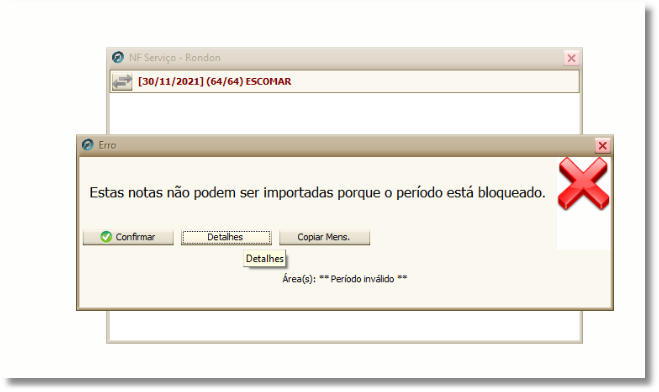Click the NF Serviço - Rondon title text

pyautogui.click(x=175, y=58)
